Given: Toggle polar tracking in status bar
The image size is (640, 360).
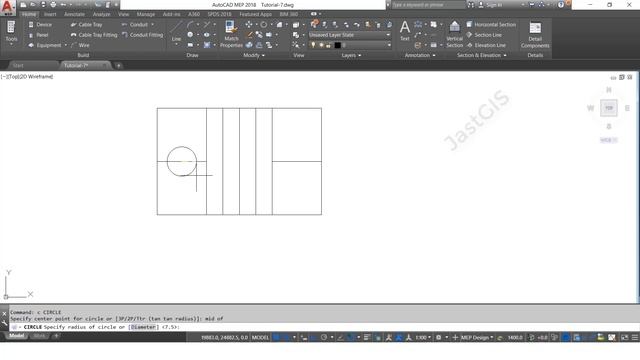Looking at the screenshot, I should 324,337.
